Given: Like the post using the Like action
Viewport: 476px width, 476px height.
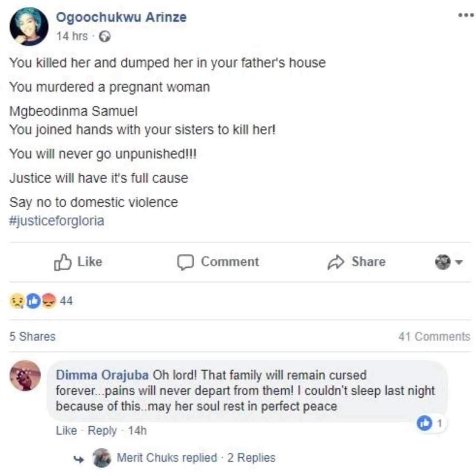Looking at the screenshot, I should point(79,262).
